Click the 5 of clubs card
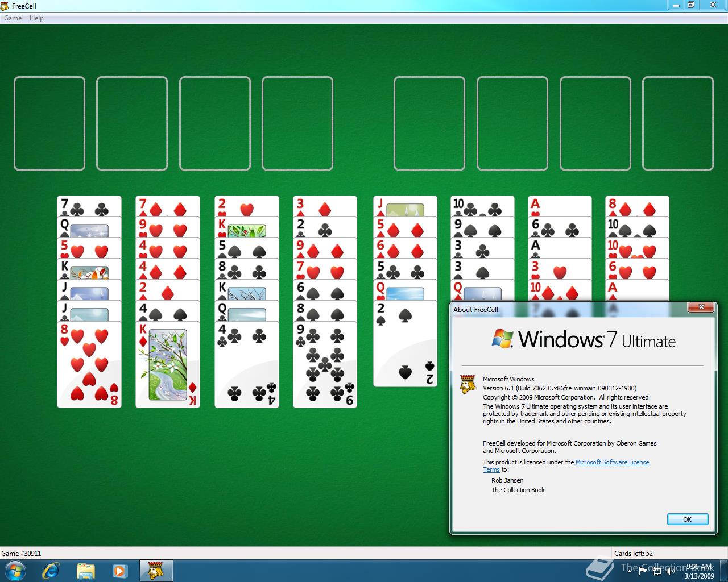This screenshot has height=582, width=728. (x=405, y=269)
